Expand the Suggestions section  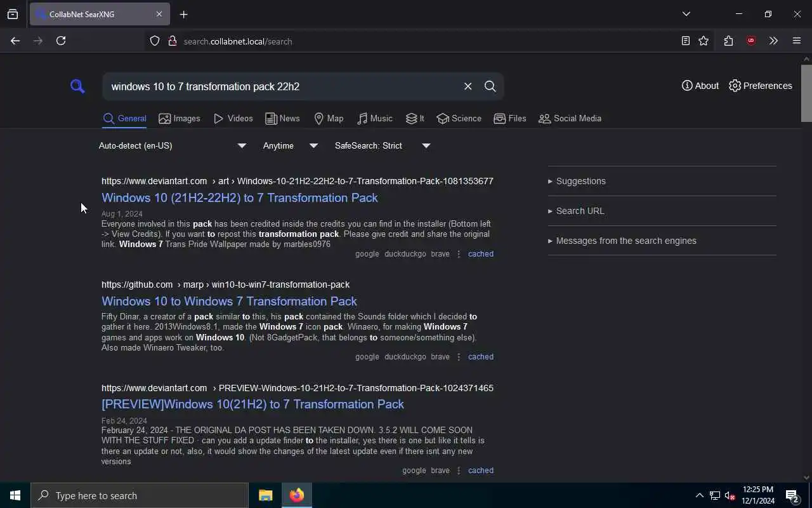click(x=662, y=181)
